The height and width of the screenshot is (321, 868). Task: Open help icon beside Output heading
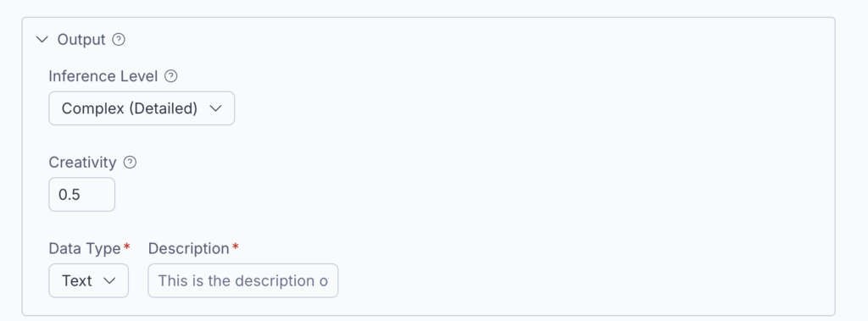[x=119, y=40]
